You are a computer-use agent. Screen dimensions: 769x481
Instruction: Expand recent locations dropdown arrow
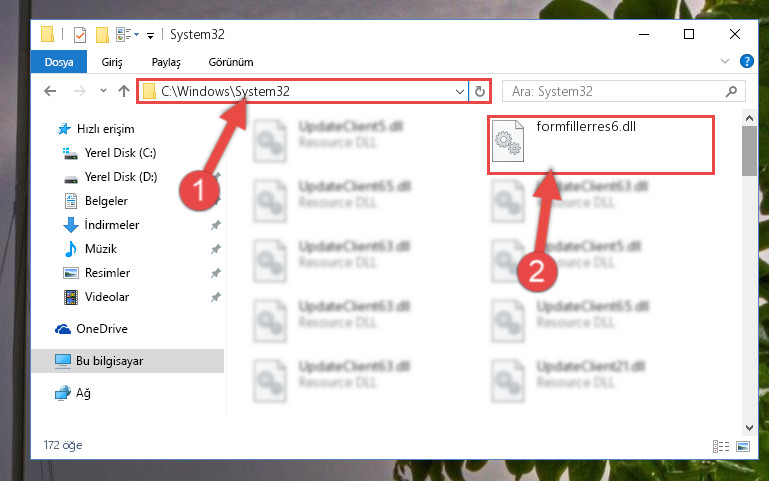[x=103, y=91]
